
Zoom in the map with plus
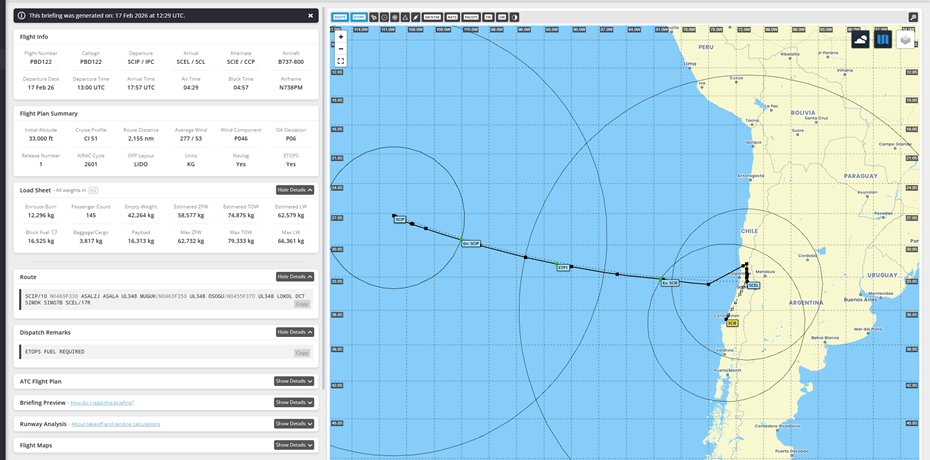(340, 37)
